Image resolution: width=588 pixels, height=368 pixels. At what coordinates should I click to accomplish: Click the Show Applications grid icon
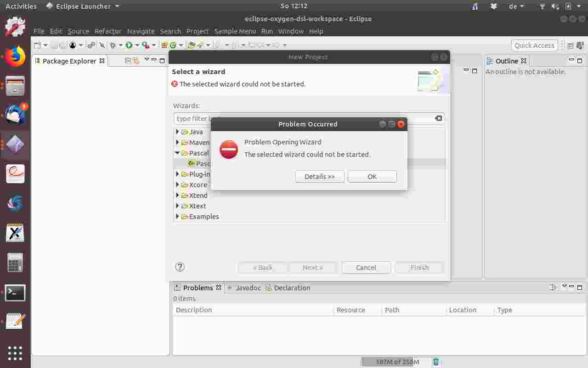click(x=15, y=353)
